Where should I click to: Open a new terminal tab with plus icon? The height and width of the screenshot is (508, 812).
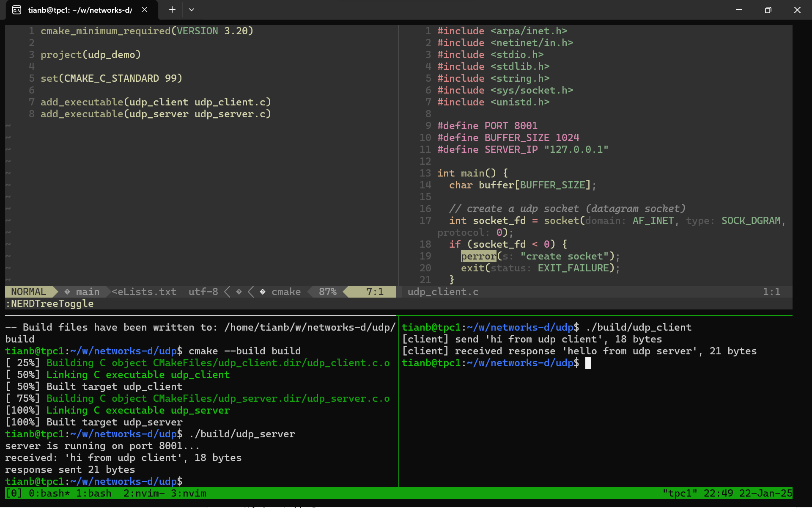pyautogui.click(x=172, y=10)
